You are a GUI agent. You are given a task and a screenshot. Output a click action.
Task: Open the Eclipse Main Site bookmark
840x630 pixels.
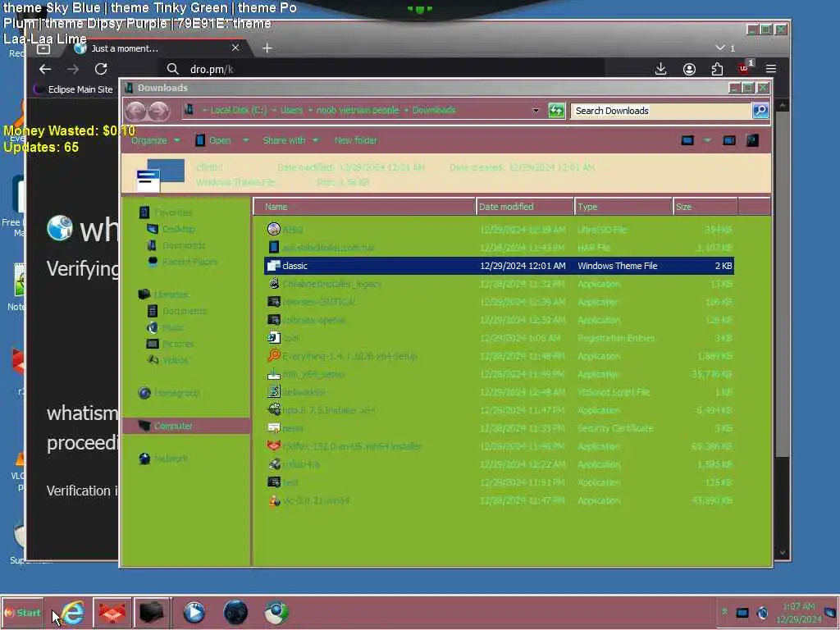74,89
